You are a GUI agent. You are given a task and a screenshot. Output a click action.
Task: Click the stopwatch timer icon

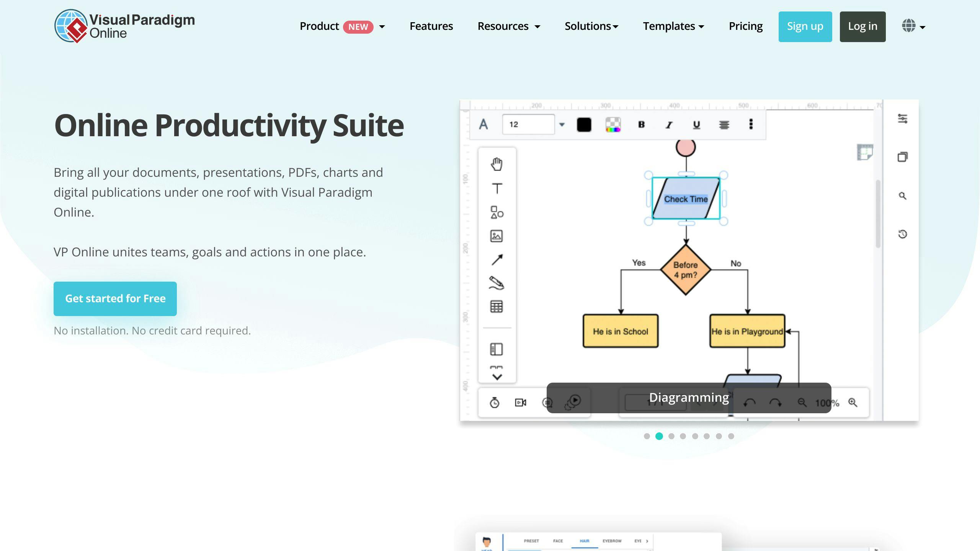[x=495, y=402]
